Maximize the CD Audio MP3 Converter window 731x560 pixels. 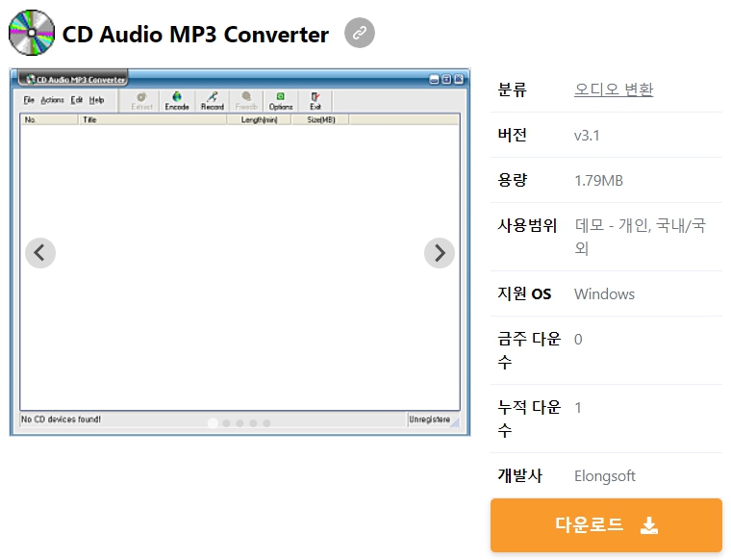pos(446,79)
